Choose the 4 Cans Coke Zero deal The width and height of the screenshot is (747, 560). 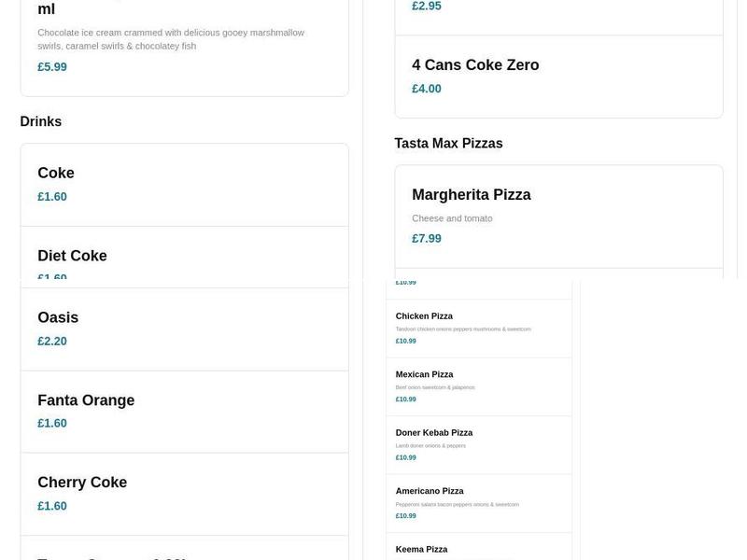[475, 65]
